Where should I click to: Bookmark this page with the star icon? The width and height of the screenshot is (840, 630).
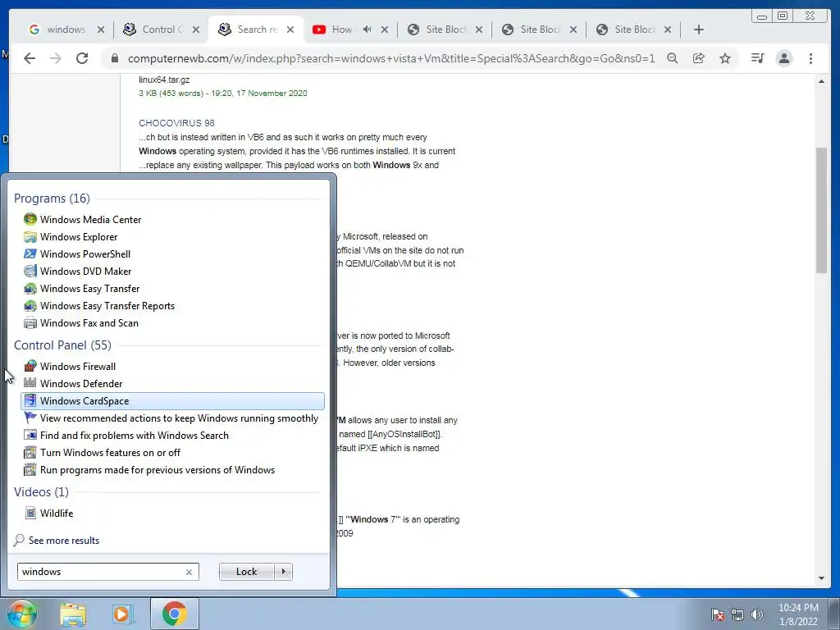tap(725, 58)
